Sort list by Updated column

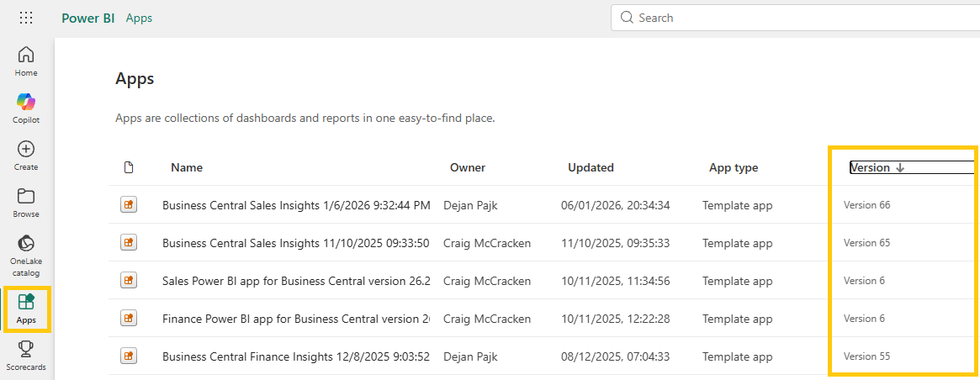tap(591, 167)
